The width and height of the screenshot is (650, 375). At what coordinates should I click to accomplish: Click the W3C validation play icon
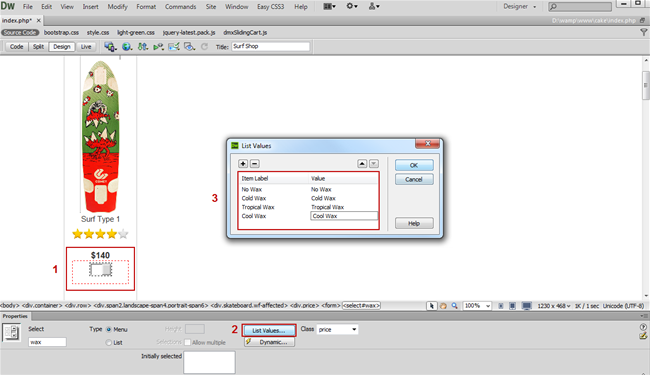[x=158, y=47]
